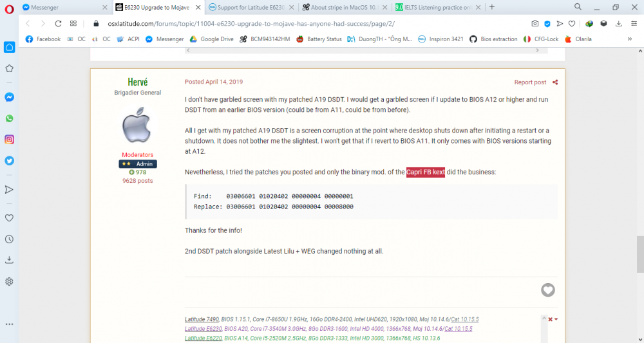Image resolution: width=644 pixels, height=343 pixels.
Task: Go forward to the next page
Action: pos(43,24)
